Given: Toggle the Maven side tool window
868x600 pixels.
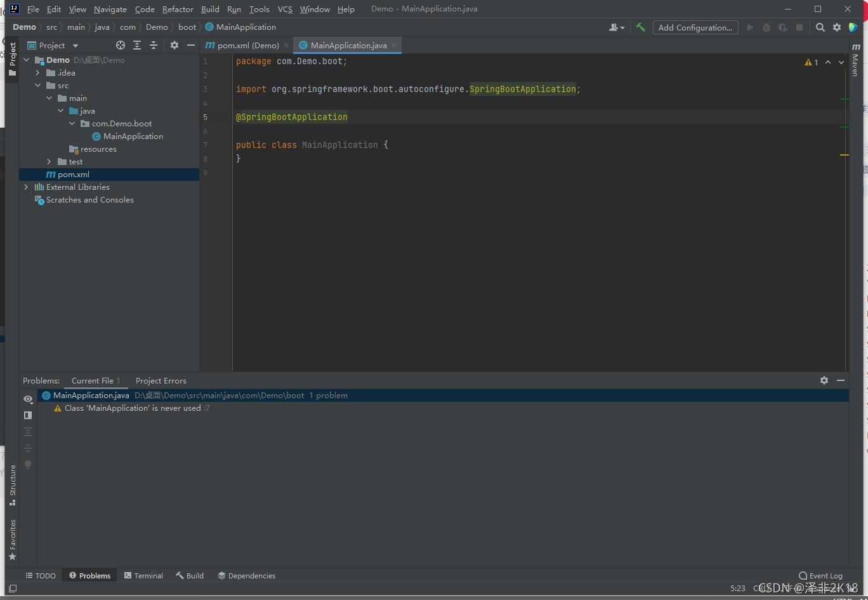Looking at the screenshot, I should tap(855, 60).
